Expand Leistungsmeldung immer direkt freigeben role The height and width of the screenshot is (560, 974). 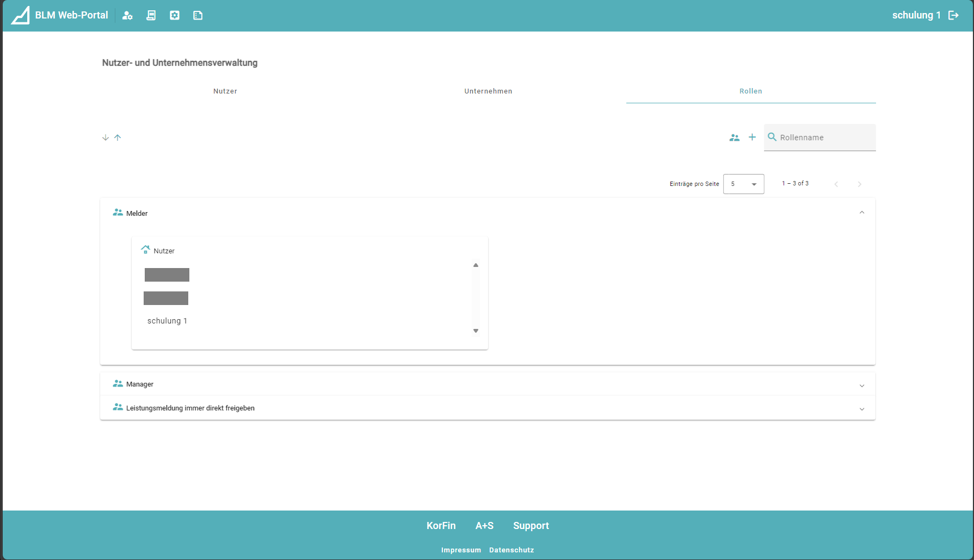pos(861,409)
